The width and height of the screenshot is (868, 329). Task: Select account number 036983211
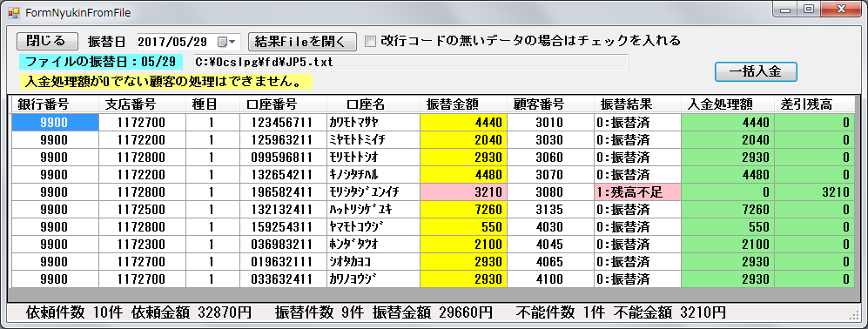283,245
